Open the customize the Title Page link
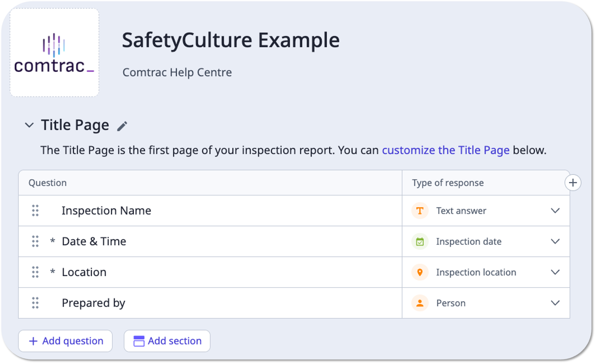Screen dimensions: 596x364 click(x=445, y=150)
